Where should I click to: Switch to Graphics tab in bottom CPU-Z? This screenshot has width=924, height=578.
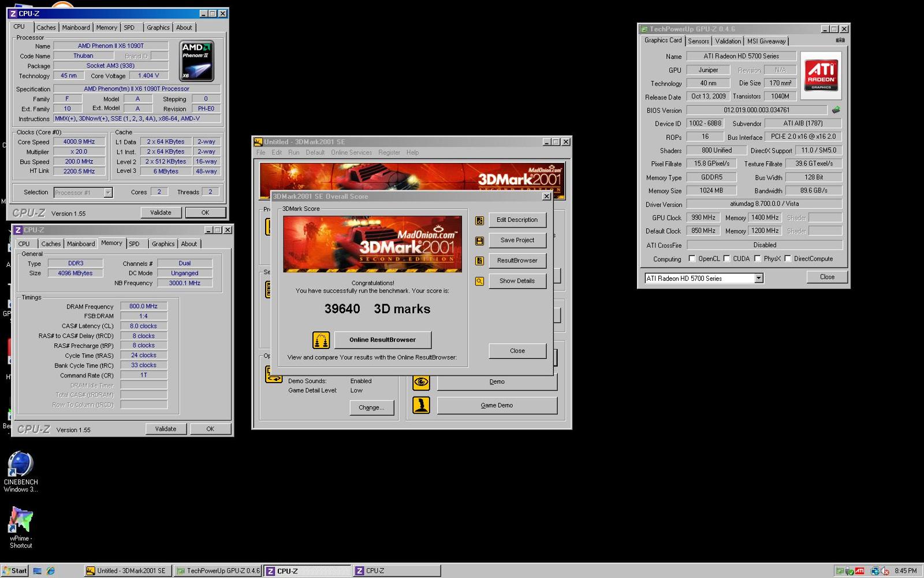tap(163, 244)
